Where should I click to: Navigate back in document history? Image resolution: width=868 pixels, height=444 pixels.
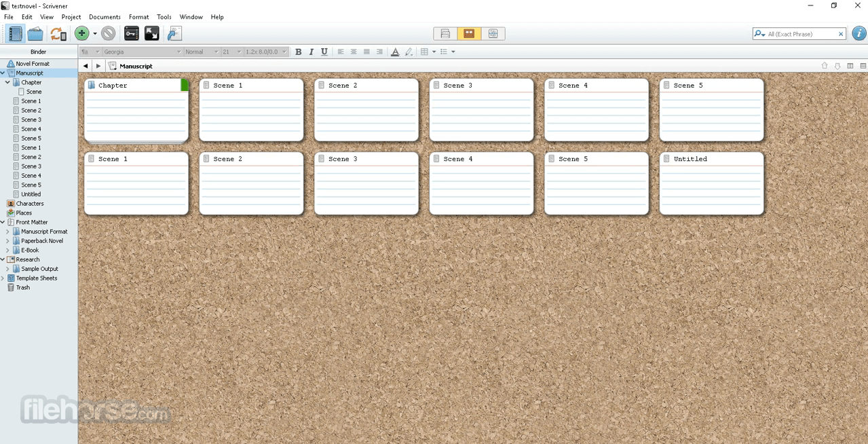coord(86,66)
